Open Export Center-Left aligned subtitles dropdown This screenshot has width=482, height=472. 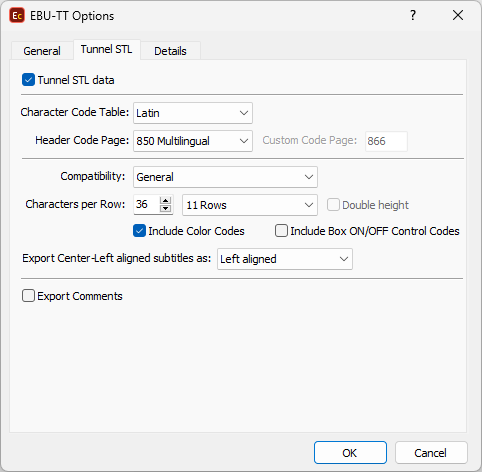285,259
